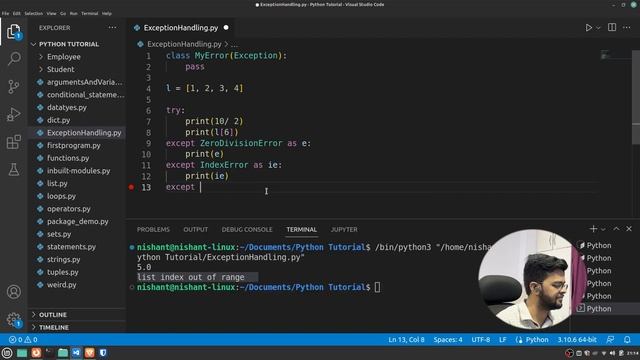Open the Source Control view
Viewport: 640px width, 360px height.
pos(13,86)
